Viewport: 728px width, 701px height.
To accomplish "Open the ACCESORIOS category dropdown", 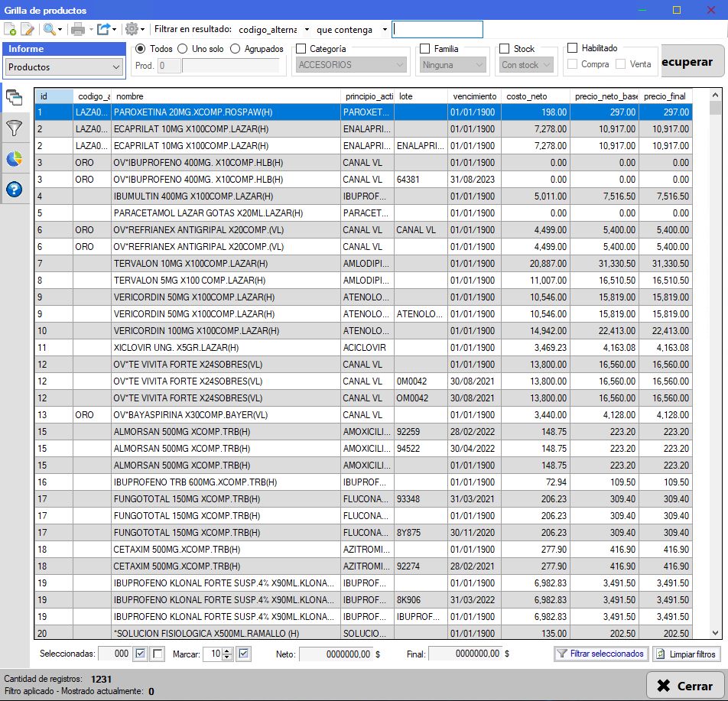I will tap(352, 65).
